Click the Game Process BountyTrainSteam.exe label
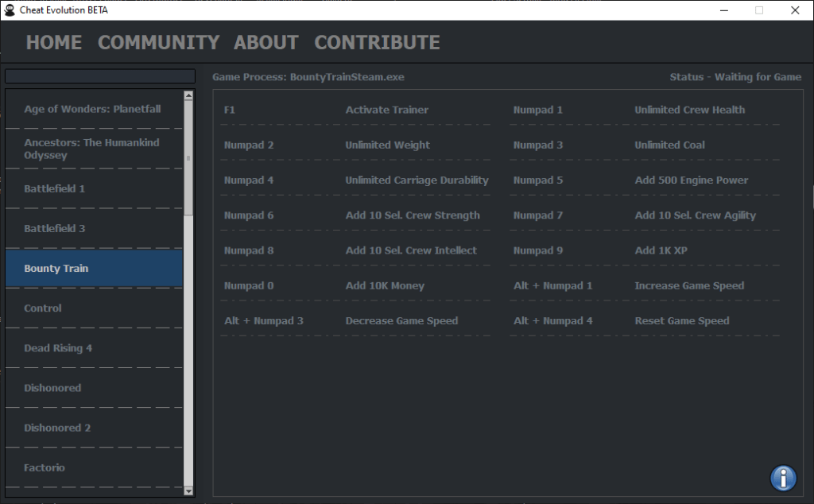Image resolution: width=814 pixels, height=504 pixels. coord(308,77)
